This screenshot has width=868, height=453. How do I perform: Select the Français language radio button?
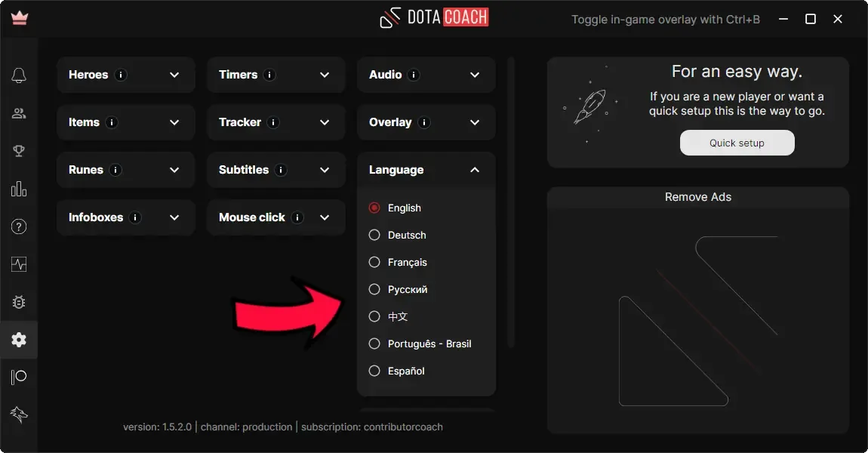click(x=374, y=262)
